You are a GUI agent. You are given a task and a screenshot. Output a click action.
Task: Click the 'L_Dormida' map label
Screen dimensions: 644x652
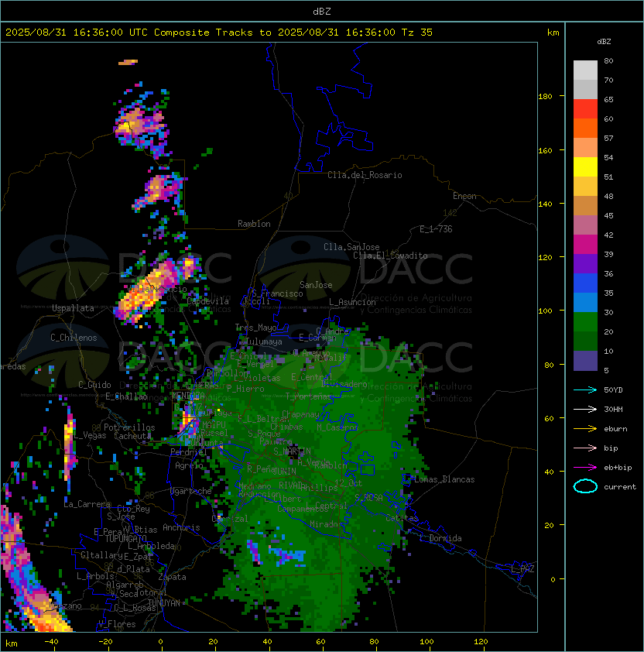[440, 538]
